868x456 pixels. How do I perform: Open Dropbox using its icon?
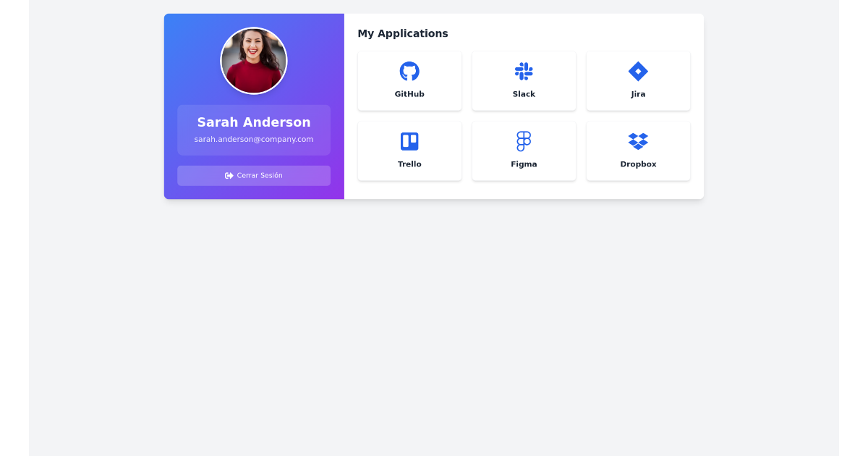click(638, 141)
